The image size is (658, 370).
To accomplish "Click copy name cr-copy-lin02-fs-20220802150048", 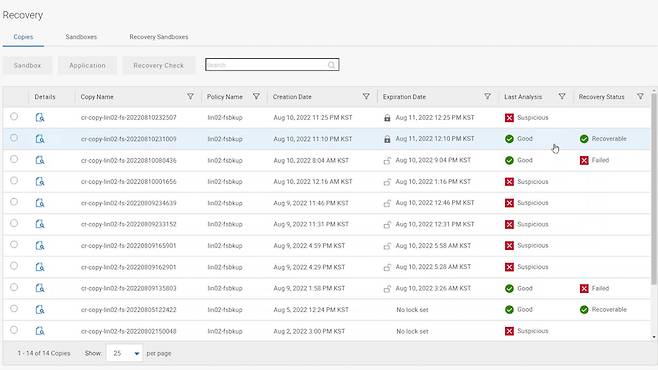I will [x=128, y=331].
